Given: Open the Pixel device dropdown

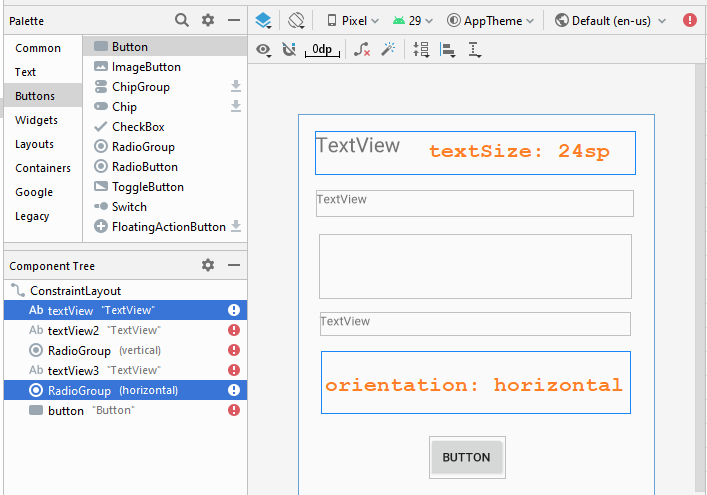Looking at the screenshot, I should coord(353,21).
